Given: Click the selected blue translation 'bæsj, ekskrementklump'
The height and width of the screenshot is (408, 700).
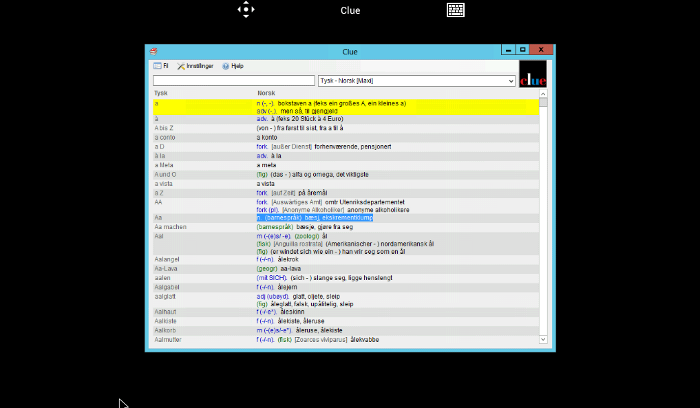Looking at the screenshot, I should pos(339,218).
